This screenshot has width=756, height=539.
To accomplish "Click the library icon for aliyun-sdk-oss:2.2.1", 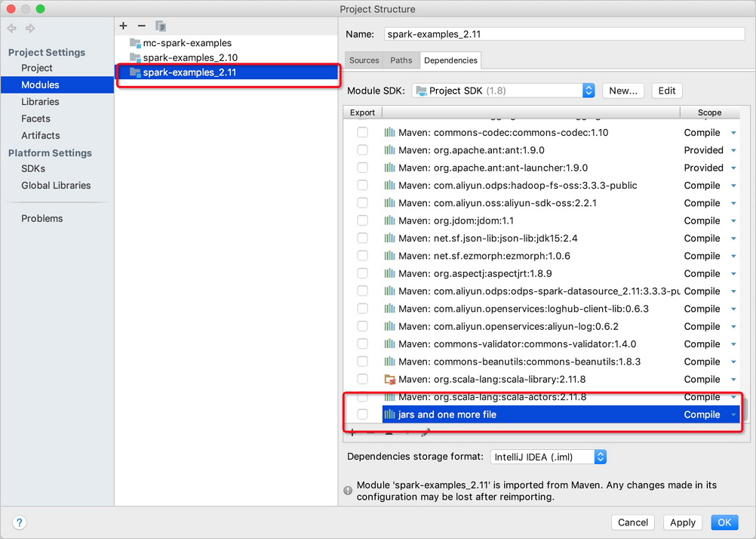I will pyautogui.click(x=389, y=203).
